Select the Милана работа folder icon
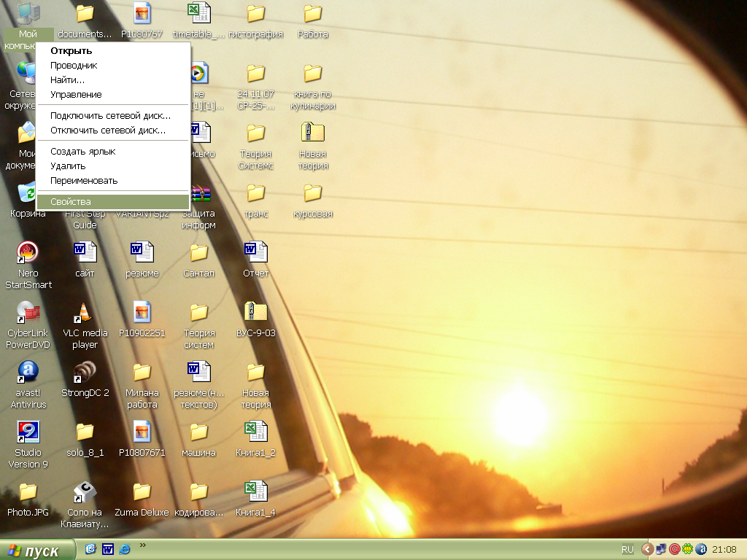 [x=142, y=373]
